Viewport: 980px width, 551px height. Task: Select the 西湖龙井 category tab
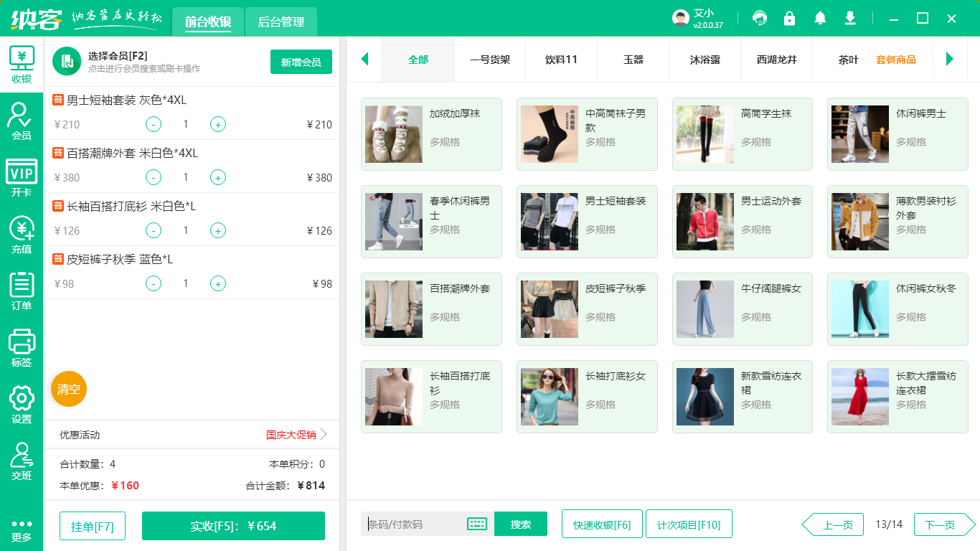[x=777, y=60]
